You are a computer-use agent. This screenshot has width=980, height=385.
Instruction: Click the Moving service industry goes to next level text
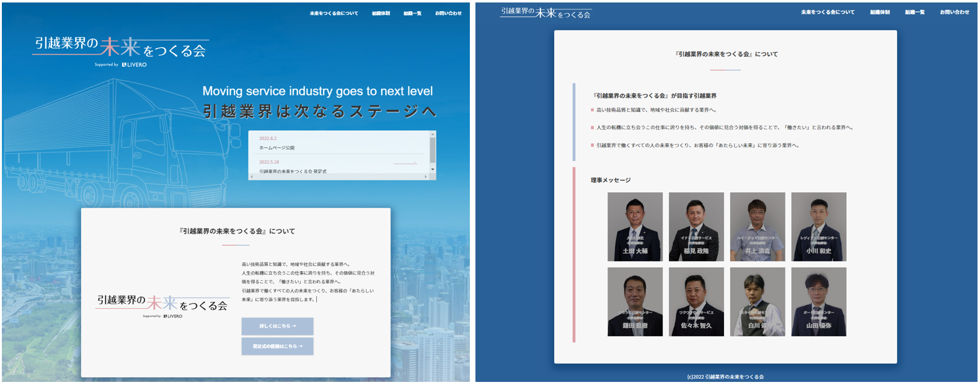coord(317,91)
